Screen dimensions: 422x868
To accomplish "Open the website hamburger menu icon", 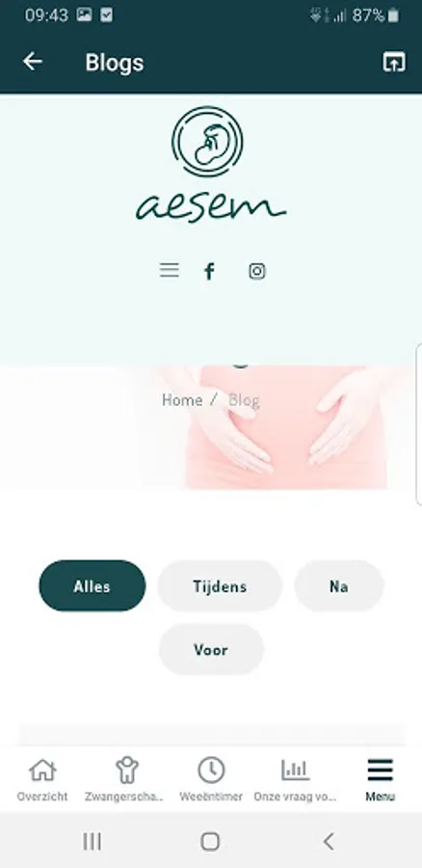I will (x=170, y=270).
